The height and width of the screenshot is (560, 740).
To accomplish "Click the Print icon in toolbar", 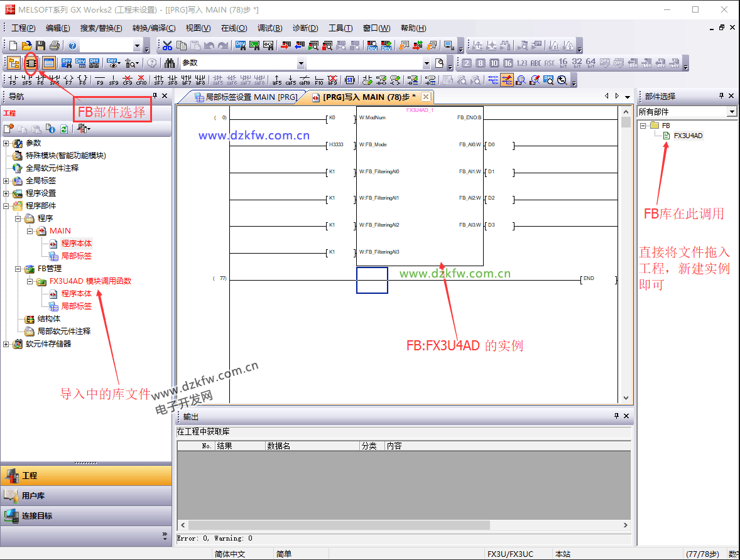I will [x=54, y=46].
